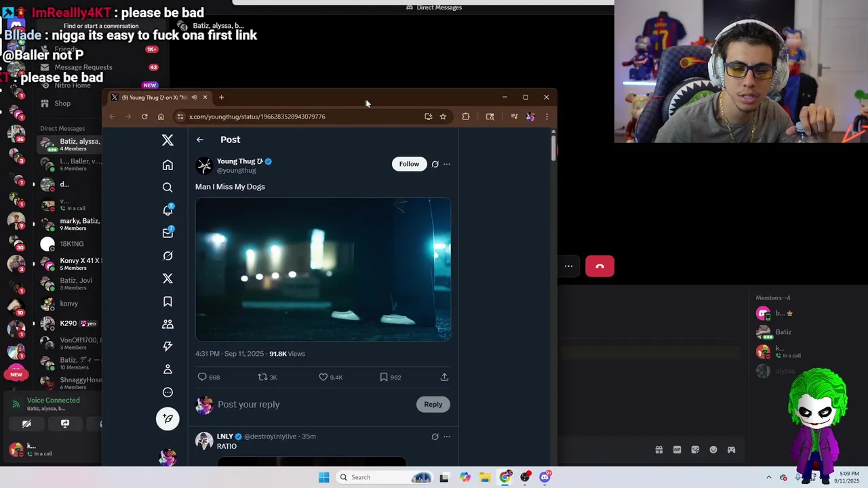This screenshot has height=488, width=868.
Task: Disconnect Discord call with red hang-up button
Action: 599,266
